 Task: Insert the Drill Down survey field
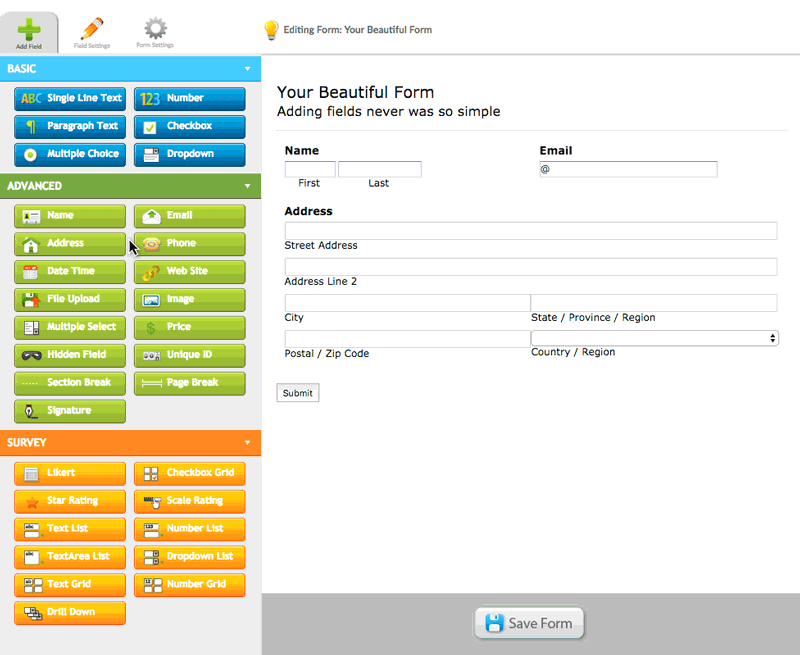pyautogui.click(x=70, y=613)
